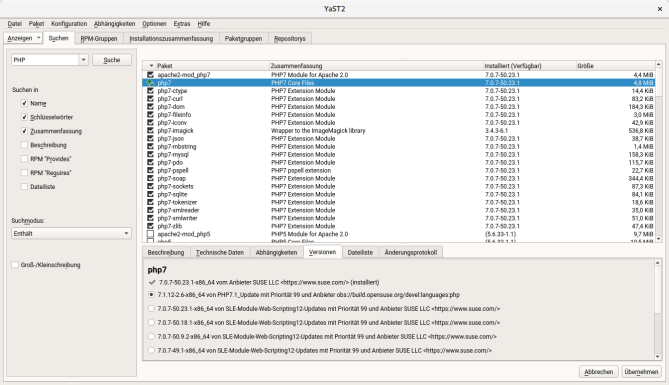Click the versions panel scroll down arrow
The height and width of the screenshot is (385, 669).
pos(657,357)
